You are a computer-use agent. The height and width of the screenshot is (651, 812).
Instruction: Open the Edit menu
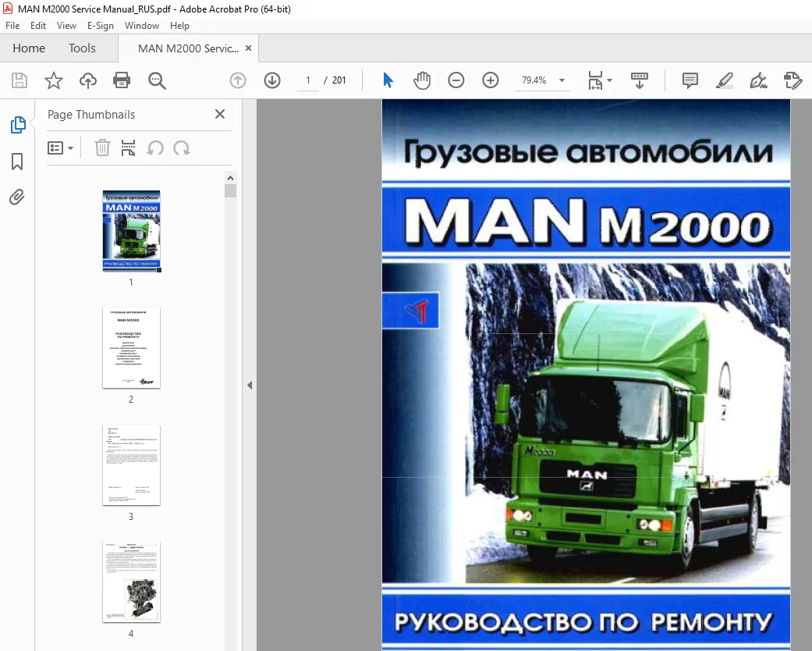coord(37,26)
